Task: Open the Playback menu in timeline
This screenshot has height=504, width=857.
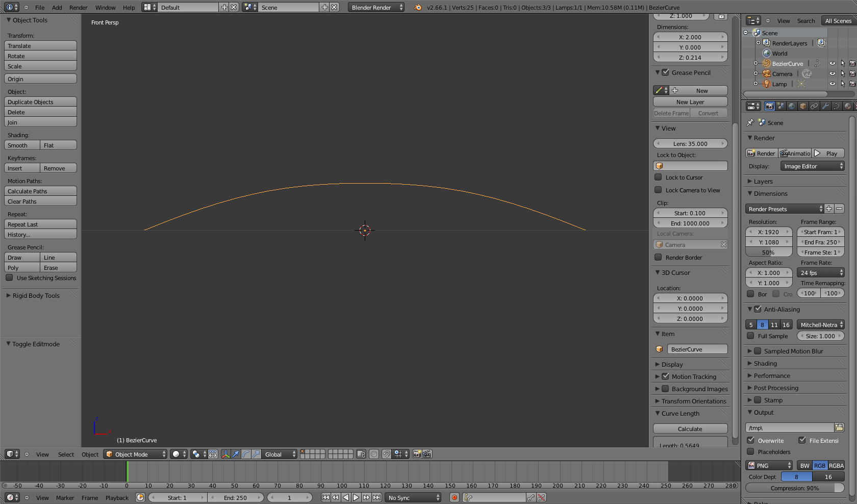Action: point(117,497)
